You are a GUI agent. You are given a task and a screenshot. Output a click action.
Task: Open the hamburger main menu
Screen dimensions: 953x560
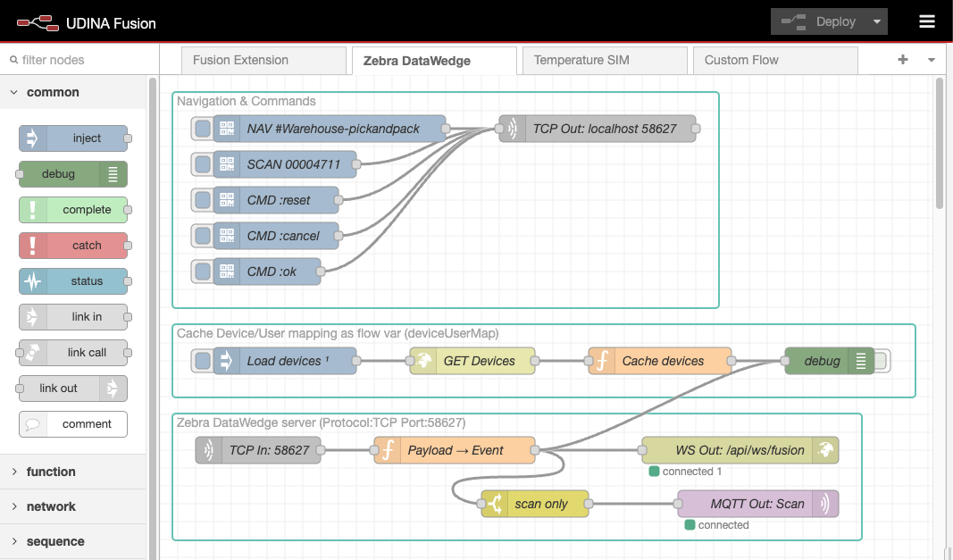(x=926, y=21)
